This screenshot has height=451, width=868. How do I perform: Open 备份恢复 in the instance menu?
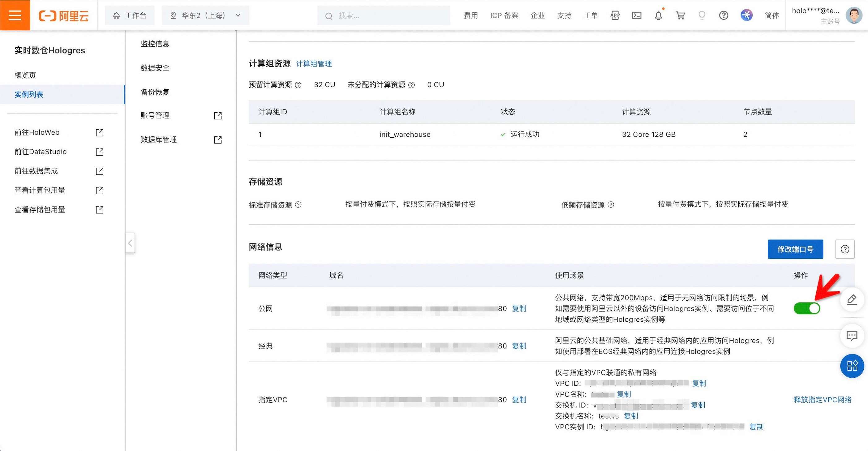155,92
